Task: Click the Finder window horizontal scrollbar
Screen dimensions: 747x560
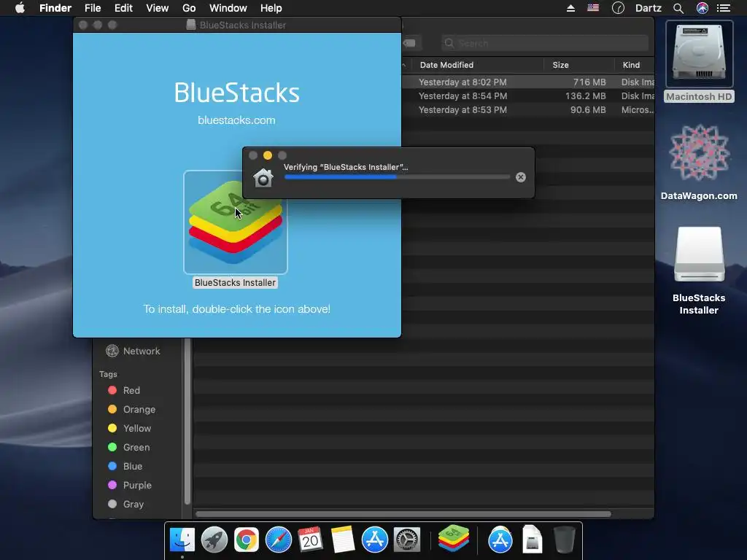Action: [403, 514]
